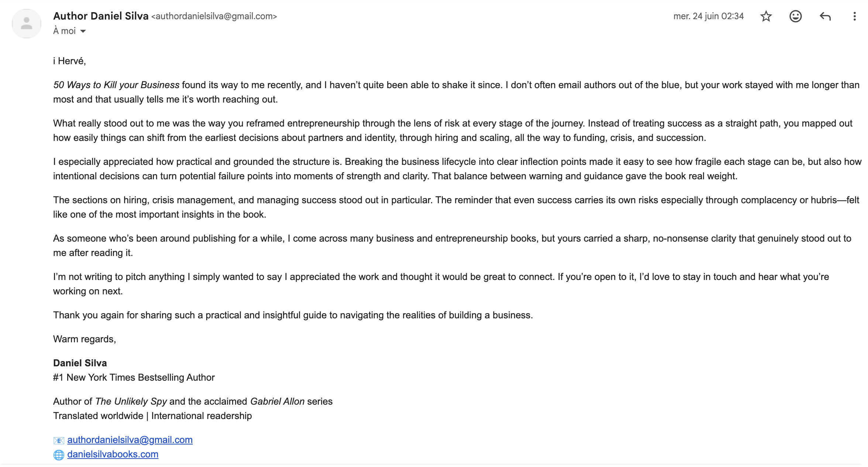Click the sender's profile avatar
Image resolution: width=868 pixels, height=467 pixels.
[26, 24]
